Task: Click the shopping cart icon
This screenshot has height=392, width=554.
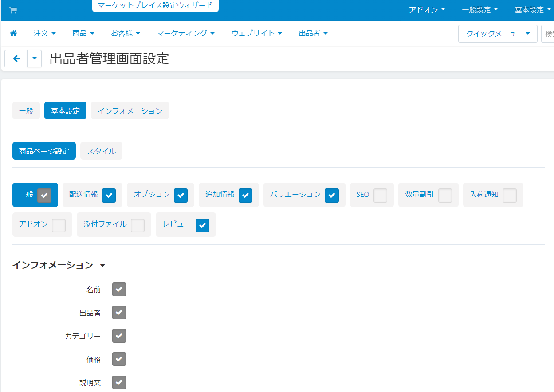Action: 13,10
